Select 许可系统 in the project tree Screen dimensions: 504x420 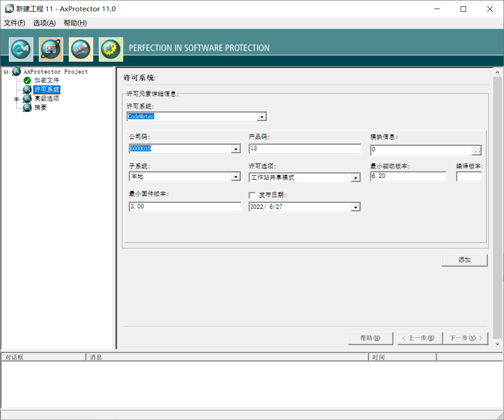coord(47,89)
